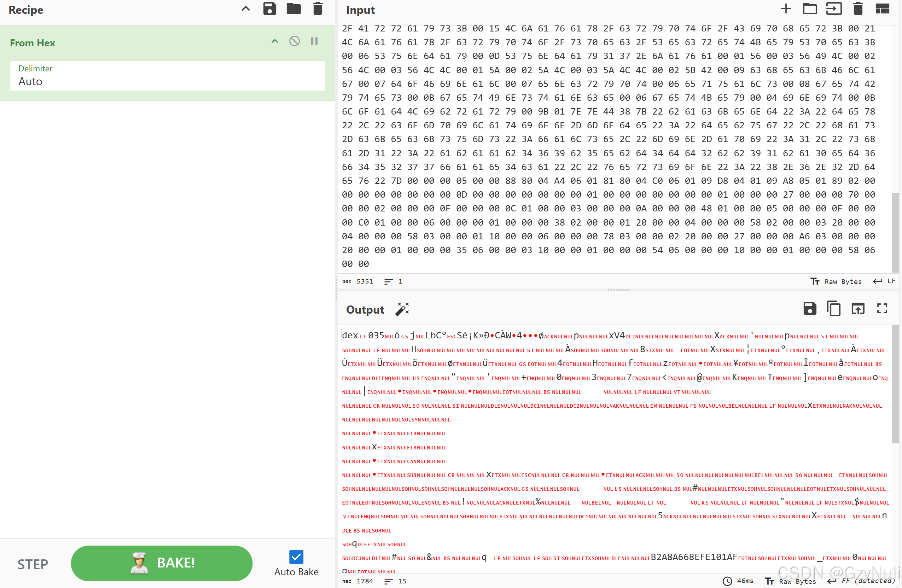
Task: Clear input and output with the trash icon
Action: 858,9
